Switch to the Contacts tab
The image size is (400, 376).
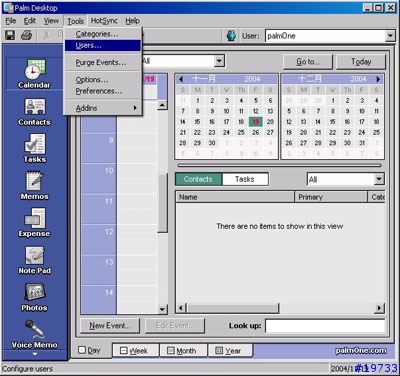[198, 179]
